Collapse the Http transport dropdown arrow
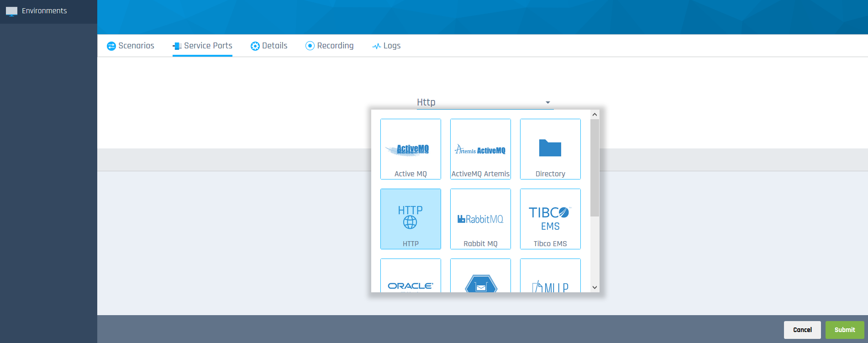Image resolution: width=868 pixels, height=343 pixels. [x=548, y=103]
